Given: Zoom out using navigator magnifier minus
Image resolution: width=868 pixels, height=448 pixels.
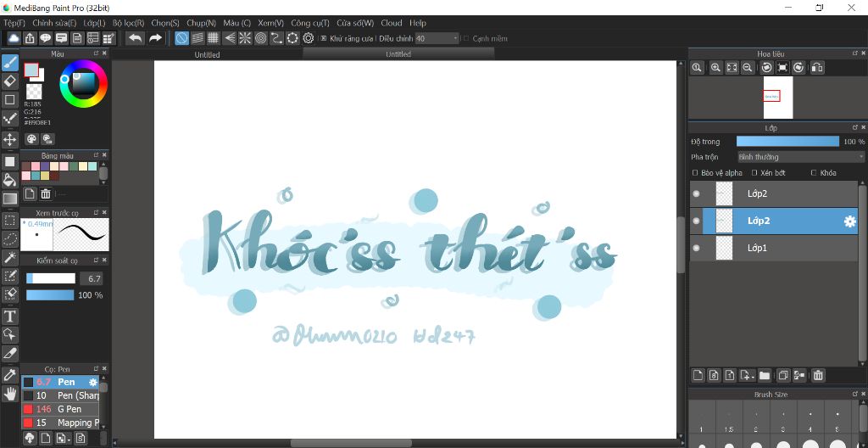Looking at the screenshot, I should click(x=748, y=68).
